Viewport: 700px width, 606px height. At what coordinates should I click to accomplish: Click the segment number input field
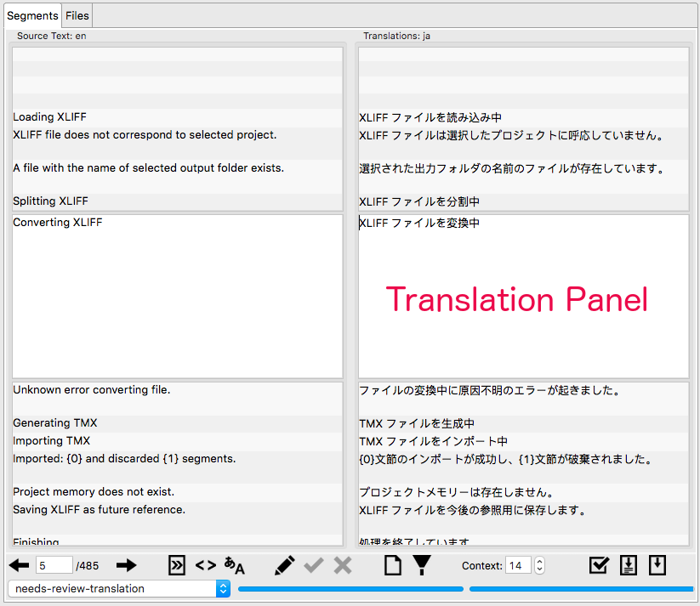point(54,565)
